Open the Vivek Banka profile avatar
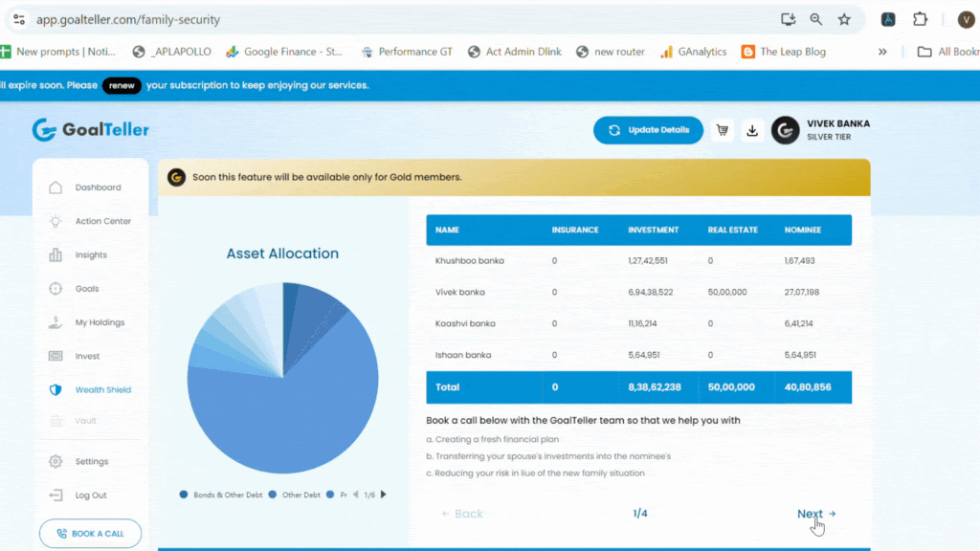Viewport: 980px width, 551px height. 785,130
